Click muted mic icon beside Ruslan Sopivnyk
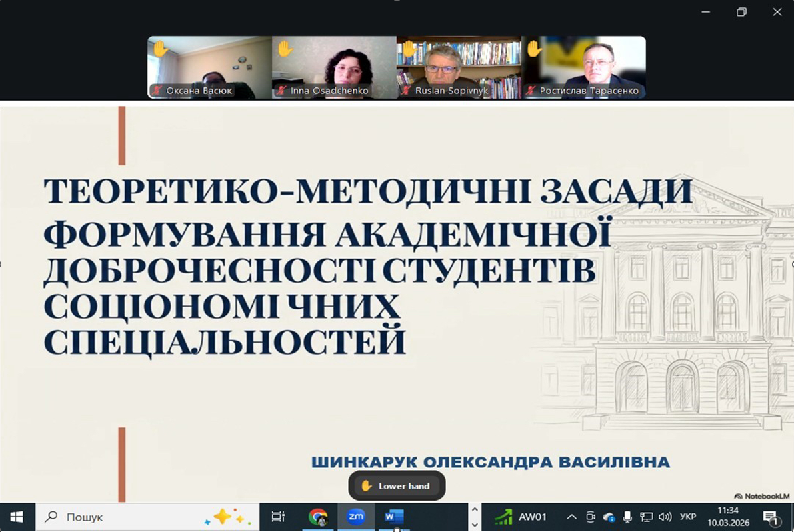 point(406,91)
